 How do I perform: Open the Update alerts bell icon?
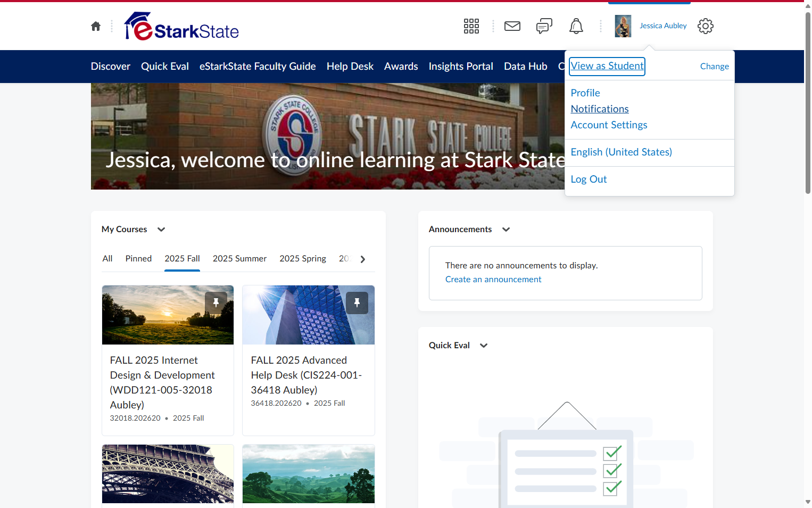576,26
